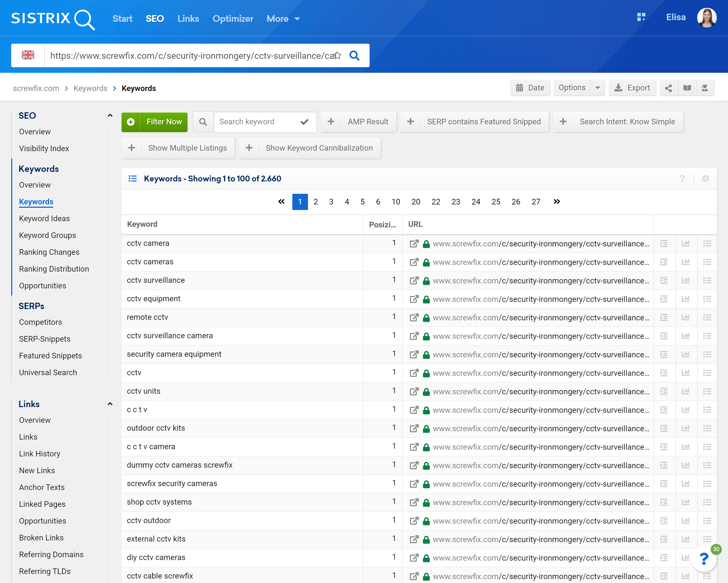Sort by the Posizi... column header
The height and width of the screenshot is (583, 728).
click(382, 225)
